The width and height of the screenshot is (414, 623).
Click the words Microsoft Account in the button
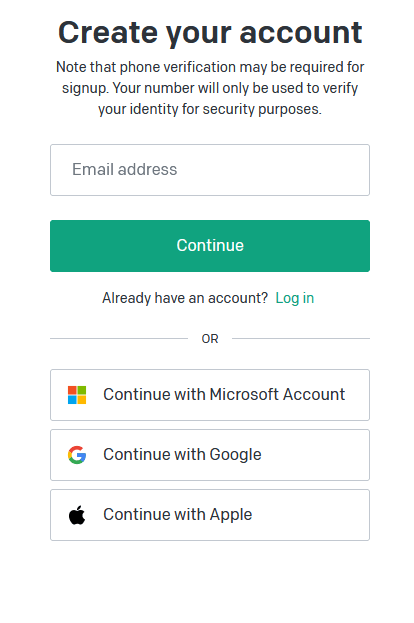coord(277,395)
